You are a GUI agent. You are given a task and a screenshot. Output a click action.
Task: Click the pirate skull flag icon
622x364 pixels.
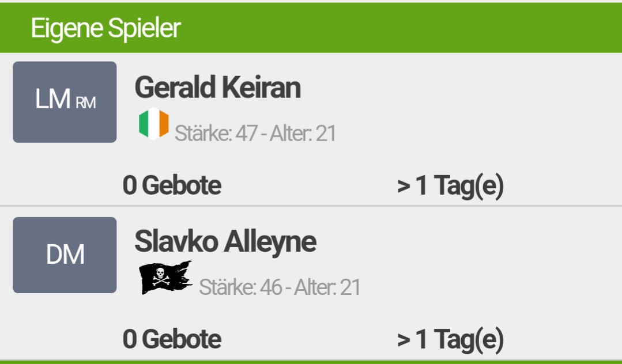166,277
